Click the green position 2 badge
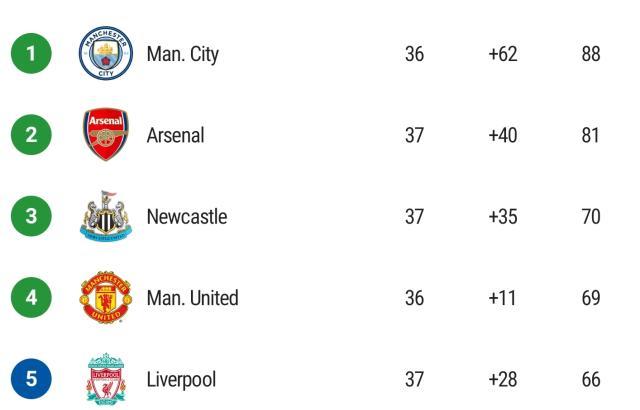 coord(31,135)
